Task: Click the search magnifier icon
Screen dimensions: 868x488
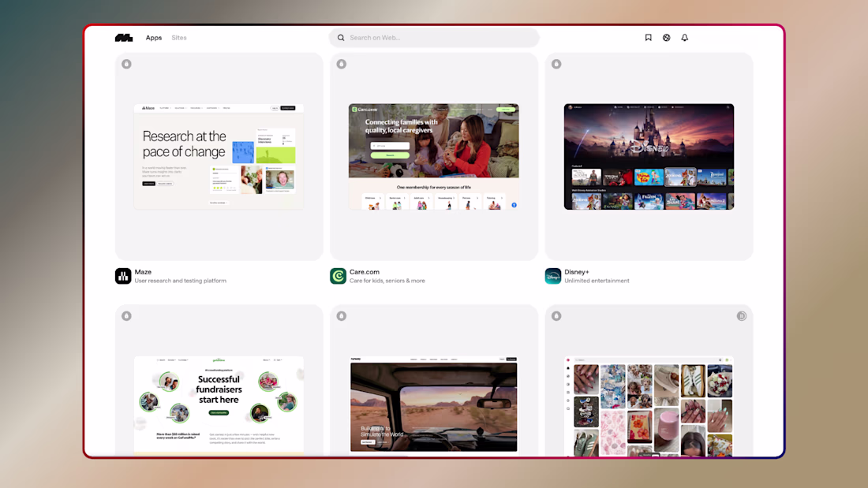Action: 341,38
